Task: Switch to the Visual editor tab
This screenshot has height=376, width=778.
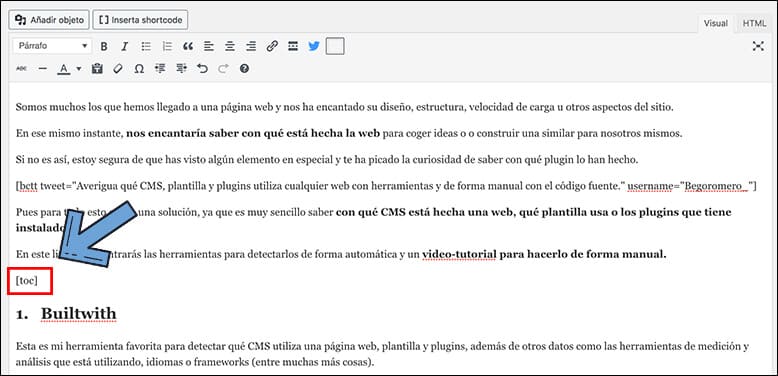Action: (716, 23)
